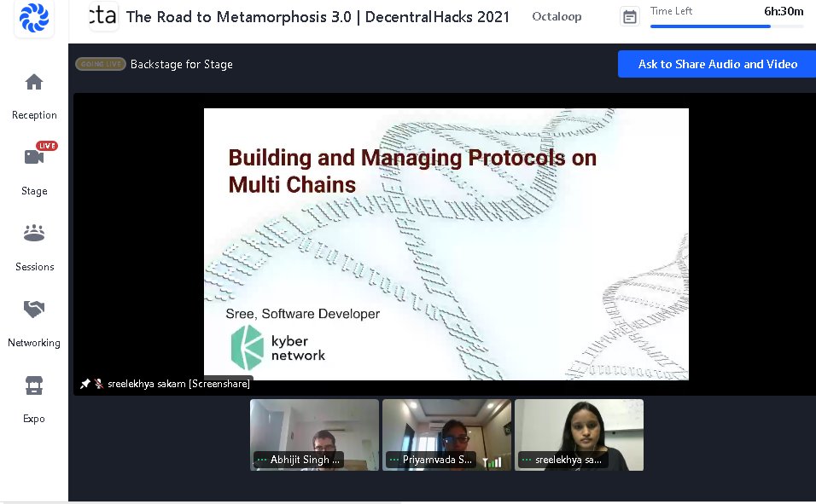Click the 6h:30m time remaining text
816x504 pixels.
[x=784, y=11]
